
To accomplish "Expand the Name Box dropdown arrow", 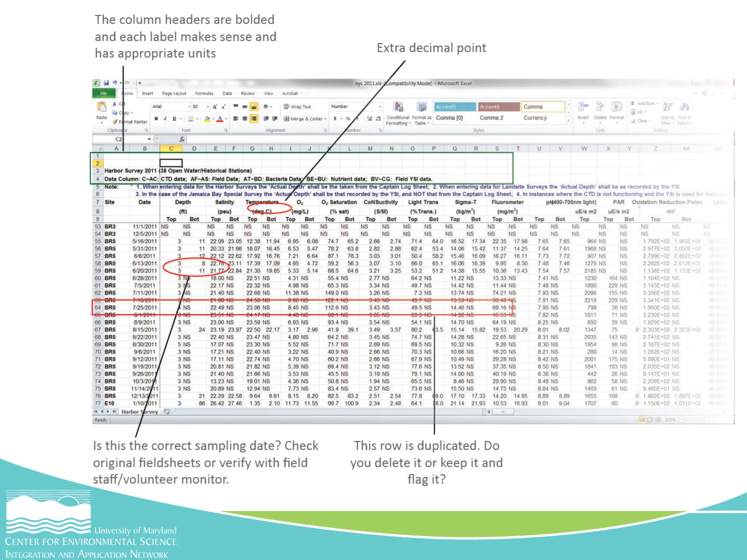I will (x=149, y=139).
